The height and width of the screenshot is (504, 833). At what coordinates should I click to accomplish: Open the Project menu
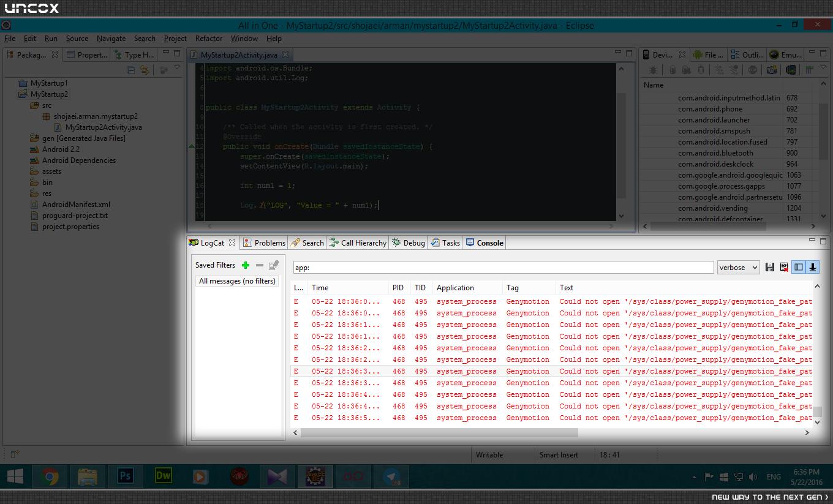[x=175, y=39]
